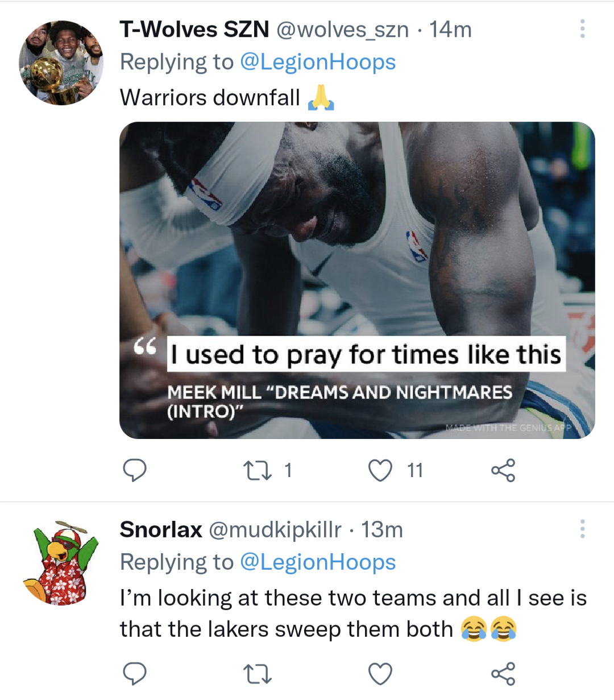Reply to Snorlax's tweet
Screen dimensions: 614x700
pos(135,674)
